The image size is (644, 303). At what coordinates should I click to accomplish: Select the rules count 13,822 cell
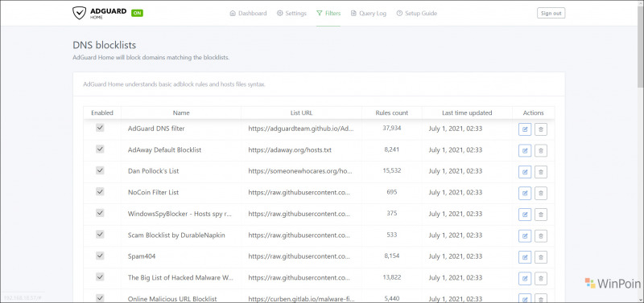[392, 277]
